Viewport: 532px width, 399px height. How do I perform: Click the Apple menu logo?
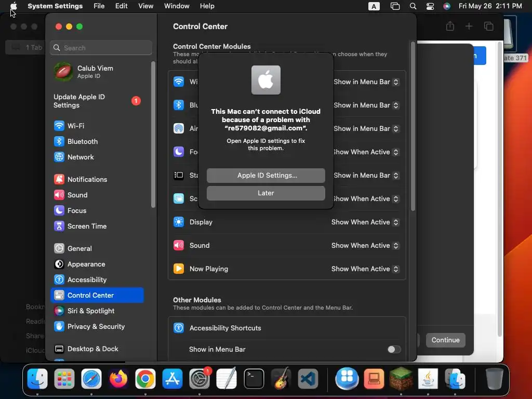click(x=14, y=6)
